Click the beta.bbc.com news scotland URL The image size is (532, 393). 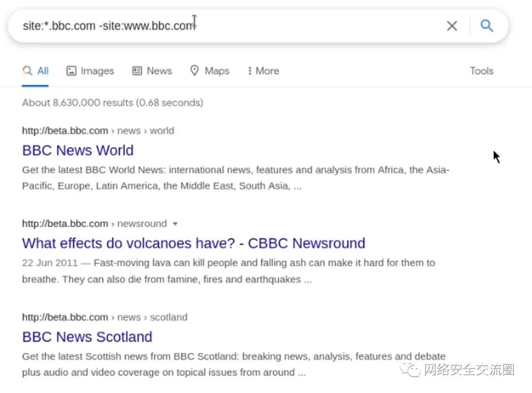coord(104,317)
